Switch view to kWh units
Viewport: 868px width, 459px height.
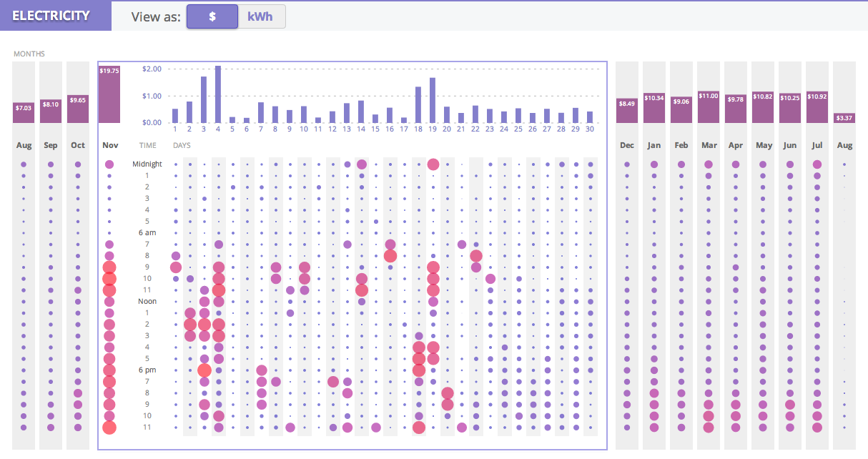(260, 16)
